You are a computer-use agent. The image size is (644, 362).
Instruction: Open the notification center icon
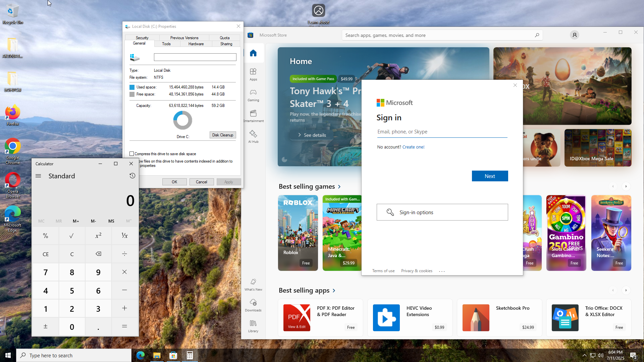pyautogui.click(x=633, y=355)
